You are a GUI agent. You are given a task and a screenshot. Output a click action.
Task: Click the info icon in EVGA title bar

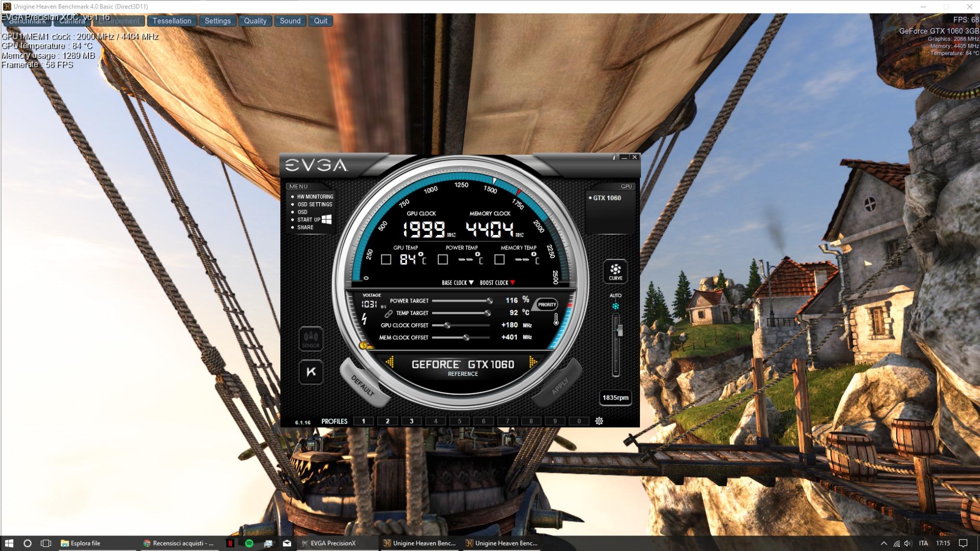tap(614, 157)
